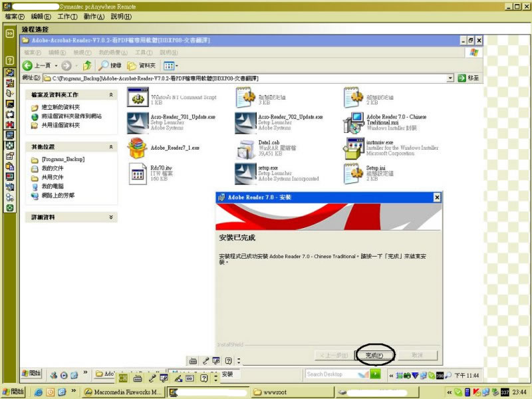The width and height of the screenshot is (532, 399).
Task: Expand local quick launch » chevron
Action: click(x=73, y=391)
